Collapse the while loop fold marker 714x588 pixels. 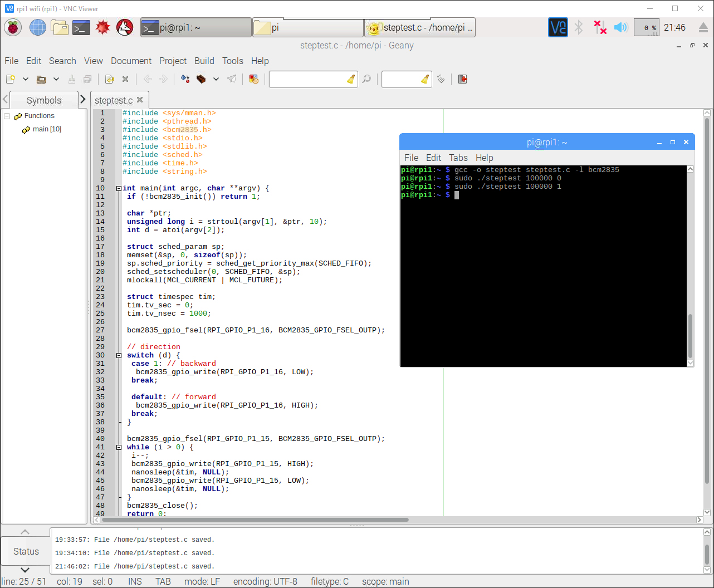coord(119,447)
